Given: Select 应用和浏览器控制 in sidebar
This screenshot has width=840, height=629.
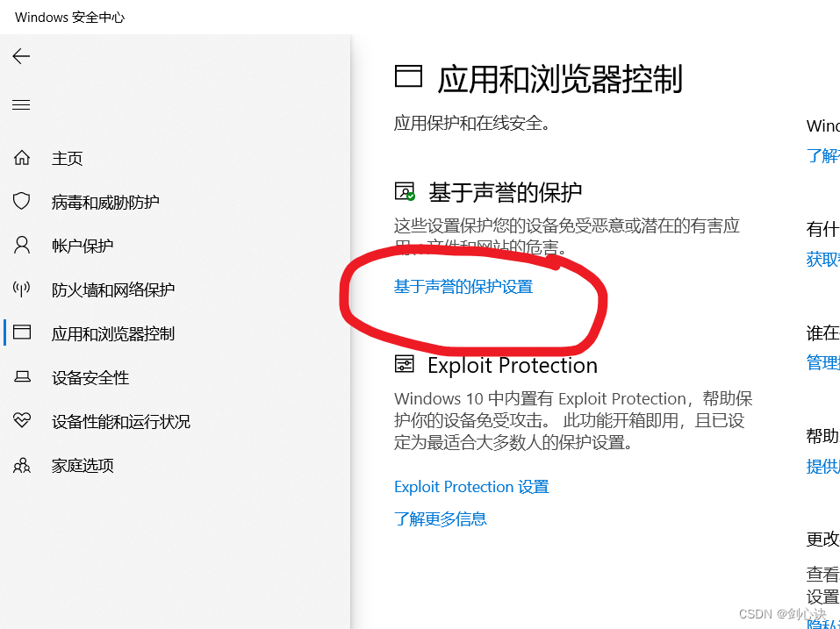Looking at the screenshot, I should pos(113,334).
